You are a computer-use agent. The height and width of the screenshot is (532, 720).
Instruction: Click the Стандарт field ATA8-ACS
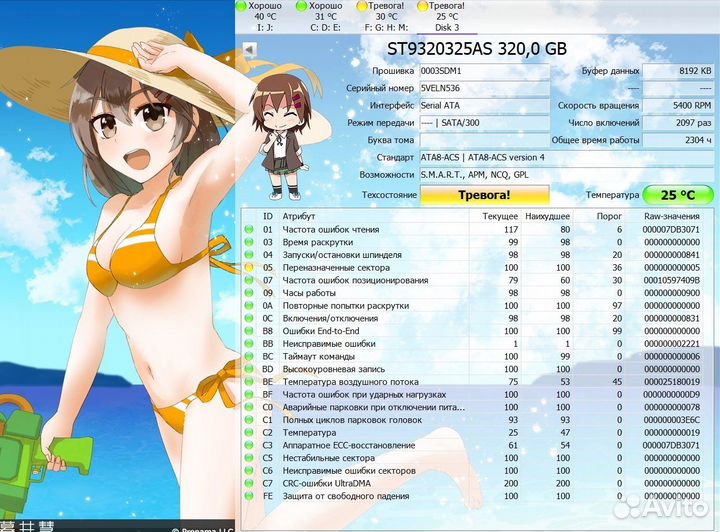567,157
